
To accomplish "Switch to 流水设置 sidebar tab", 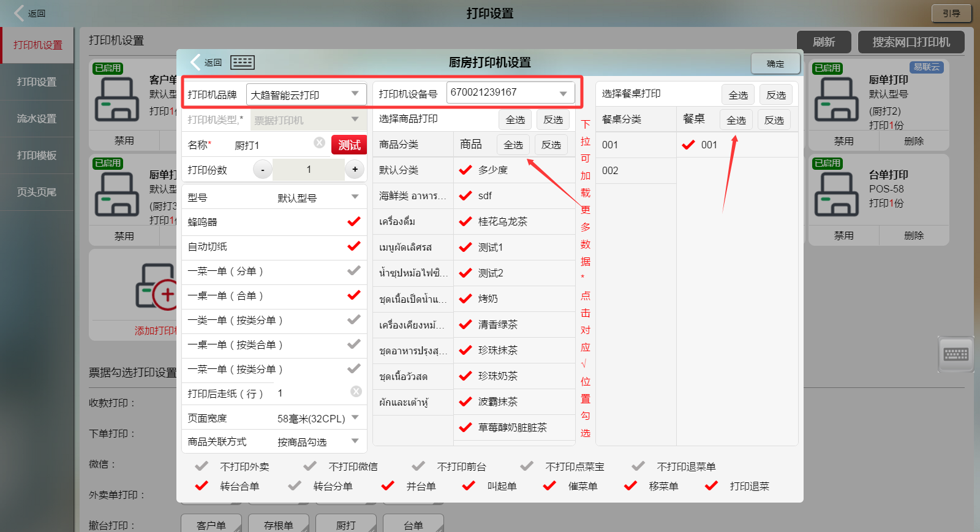I will point(37,118).
